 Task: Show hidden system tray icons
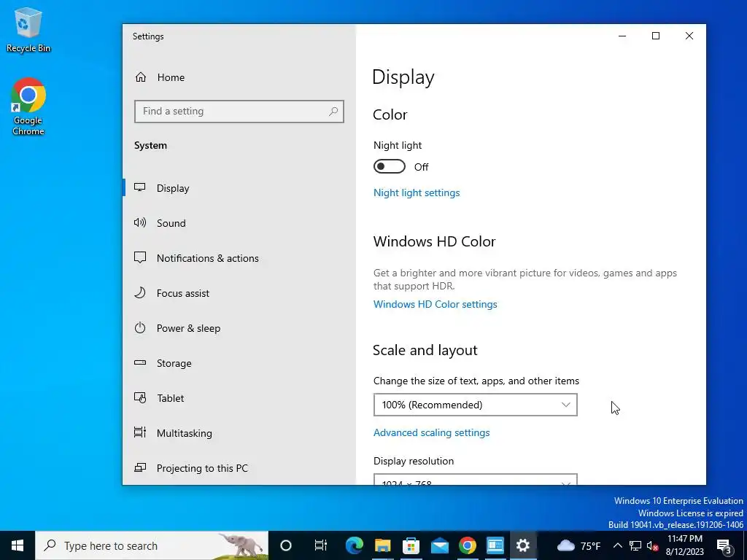617,545
